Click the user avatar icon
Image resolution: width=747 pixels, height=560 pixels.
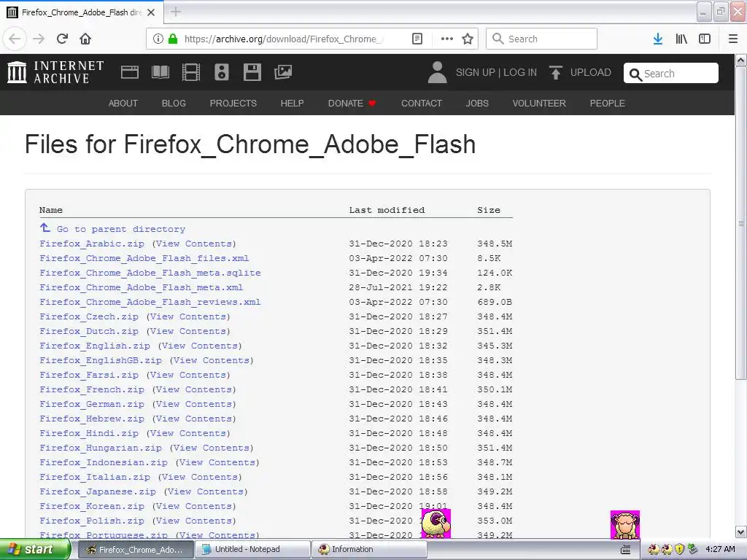click(438, 72)
